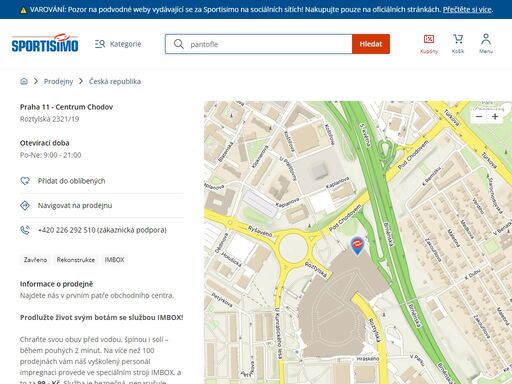Go to Prodejny breadcrumb
This screenshot has width=512, height=384.
[x=58, y=81]
